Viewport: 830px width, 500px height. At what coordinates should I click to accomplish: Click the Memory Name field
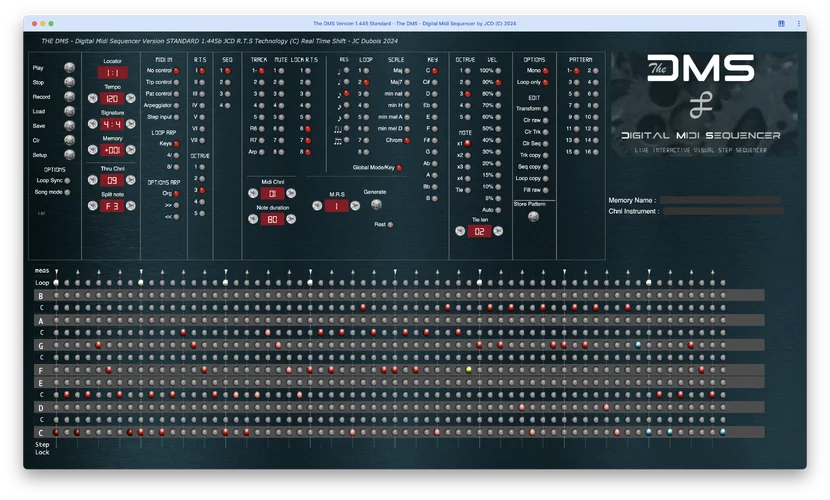(x=720, y=200)
